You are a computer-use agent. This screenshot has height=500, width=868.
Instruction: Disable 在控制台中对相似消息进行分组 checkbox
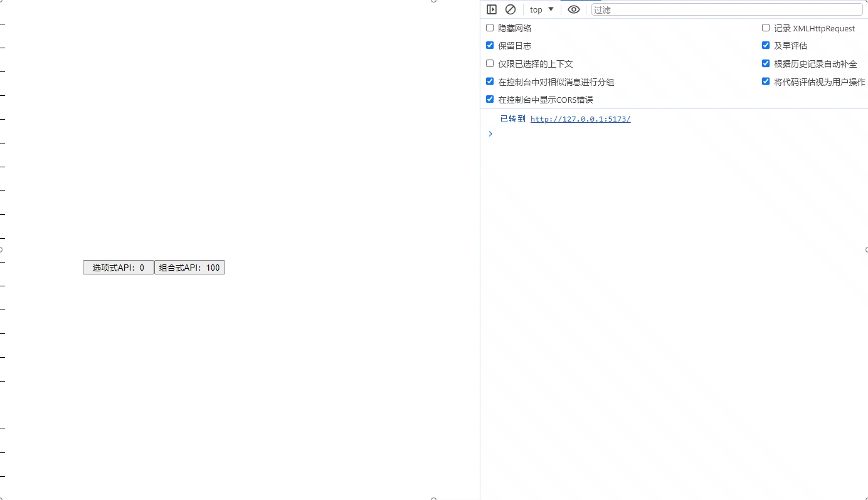[490, 81]
